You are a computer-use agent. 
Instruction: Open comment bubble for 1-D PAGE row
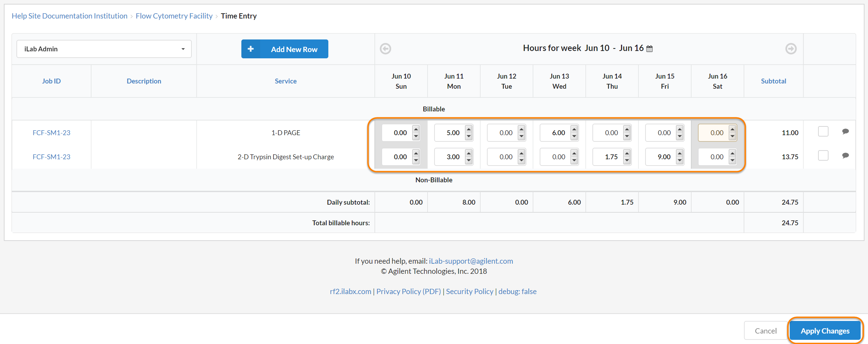(x=845, y=132)
